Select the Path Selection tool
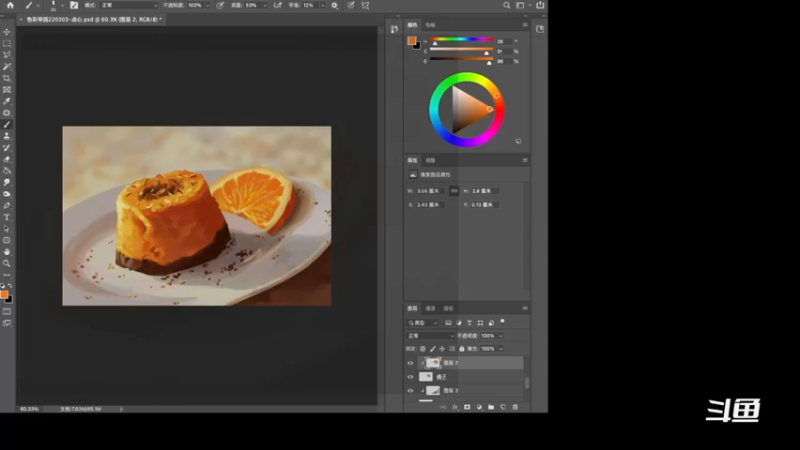The height and width of the screenshot is (450, 800). point(7,229)
